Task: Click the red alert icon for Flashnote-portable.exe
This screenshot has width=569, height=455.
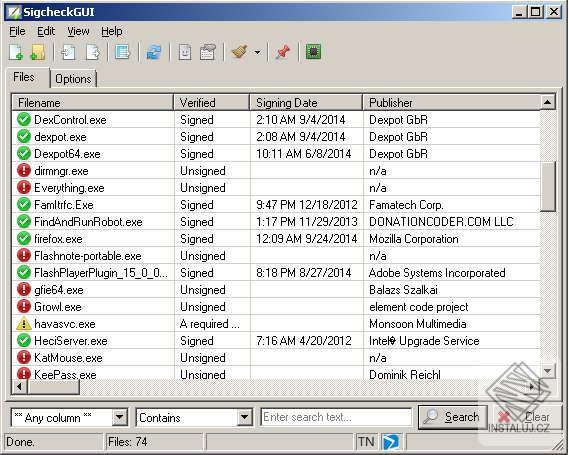Action: click(24, 255)
